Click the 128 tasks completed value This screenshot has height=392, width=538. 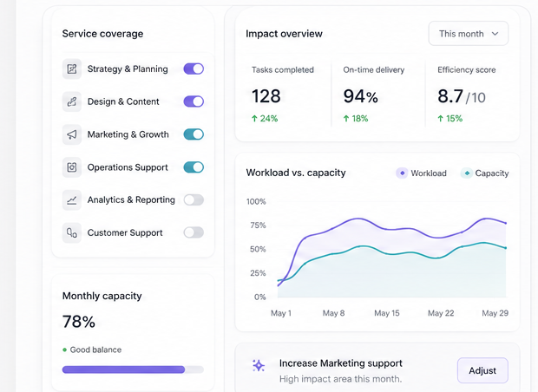266,96
